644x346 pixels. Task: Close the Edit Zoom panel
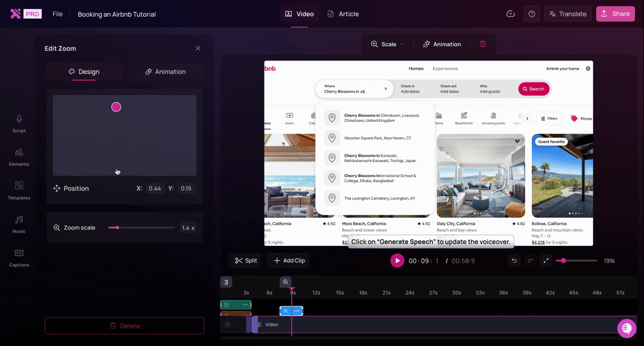198,48
